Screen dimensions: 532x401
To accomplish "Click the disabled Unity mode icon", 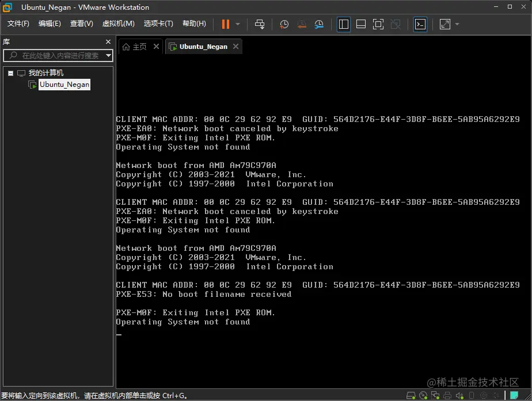I will click(x=396, y=24).
